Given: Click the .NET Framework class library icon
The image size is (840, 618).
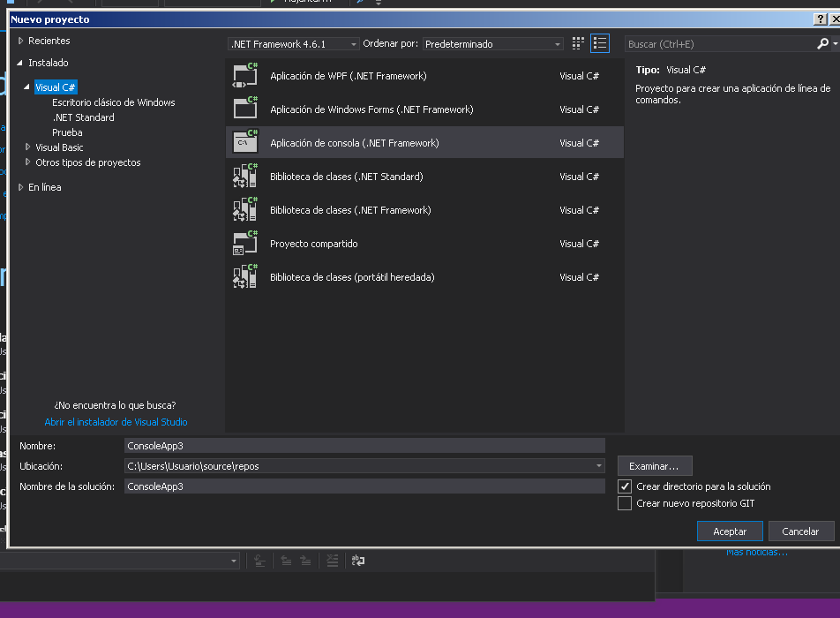Looking at the screenshot, I should pos(245,209).
